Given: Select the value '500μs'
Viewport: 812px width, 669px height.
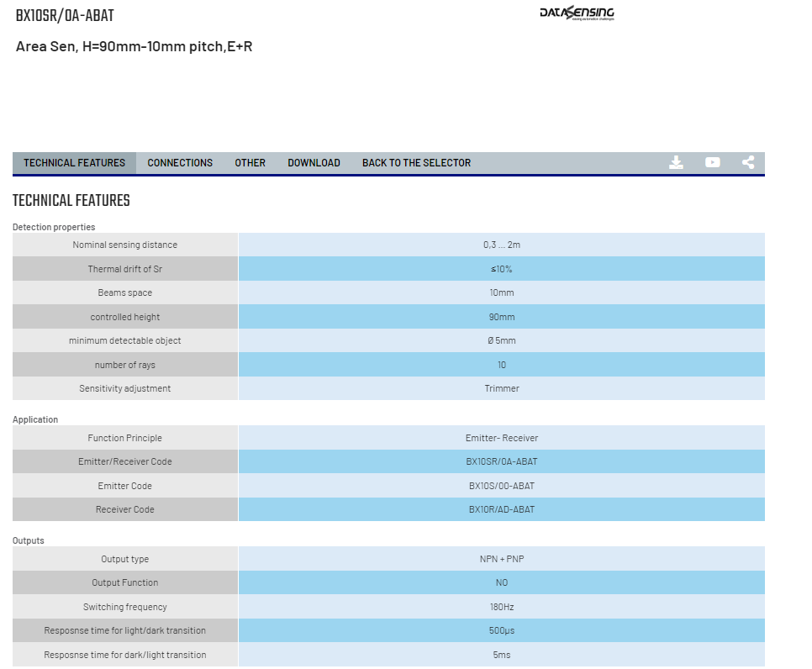Looking at the screenshot, I should 502,631.
